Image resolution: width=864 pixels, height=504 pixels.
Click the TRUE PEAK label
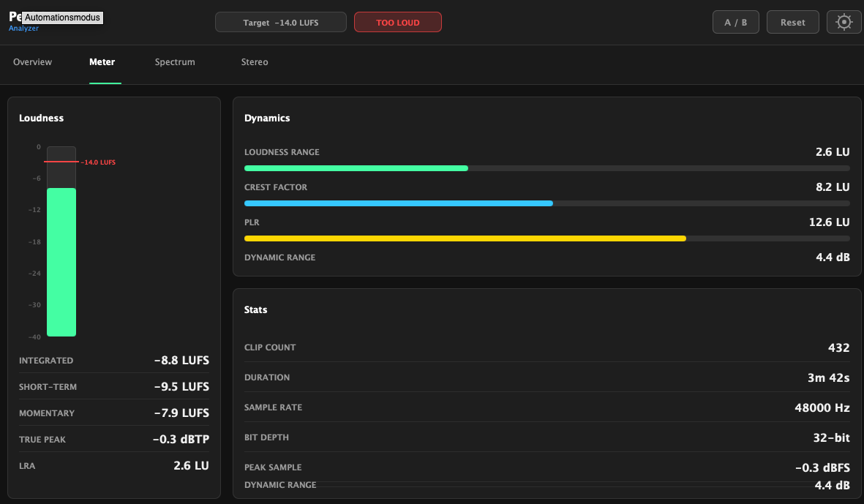[42, 440]
